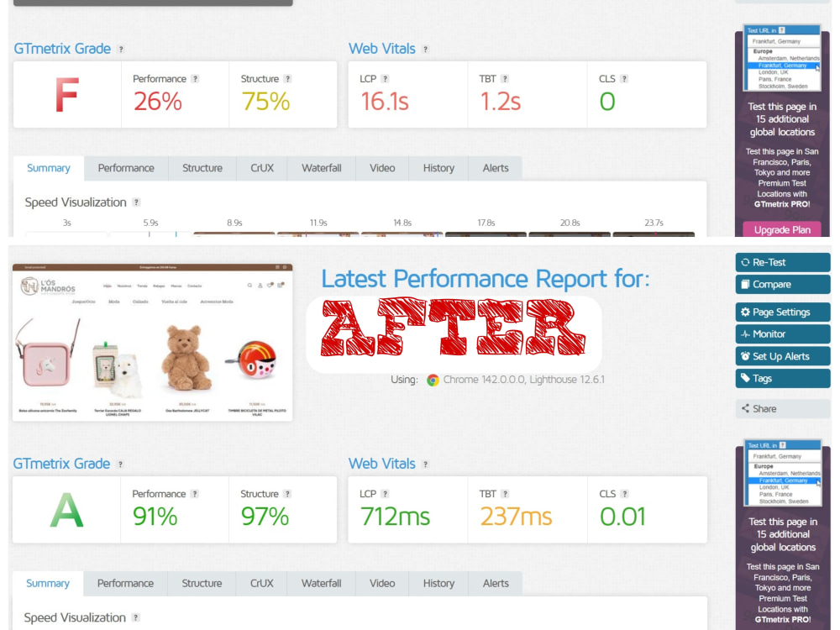Open the Alerts tab in bottom report
The width and height of the screenshot is (840, 630).
point(496,584)
